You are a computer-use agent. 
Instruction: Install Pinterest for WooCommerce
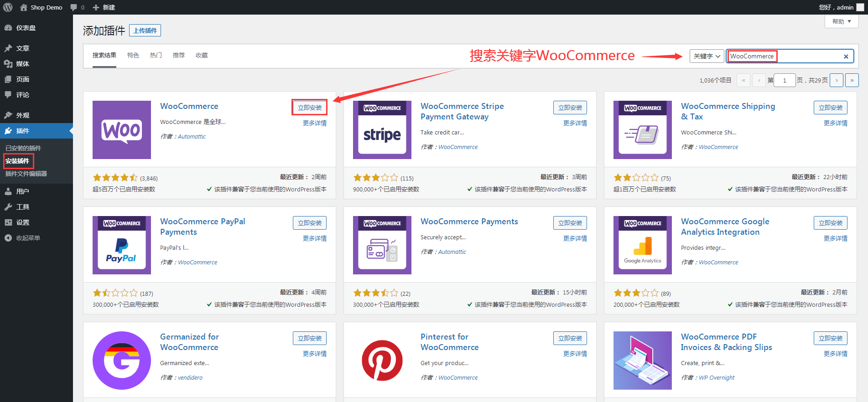[x=570, y=338]
